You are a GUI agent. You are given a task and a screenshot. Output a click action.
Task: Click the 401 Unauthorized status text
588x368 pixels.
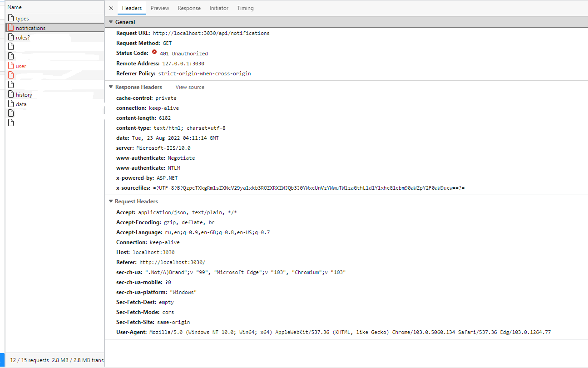coord(184,54)
